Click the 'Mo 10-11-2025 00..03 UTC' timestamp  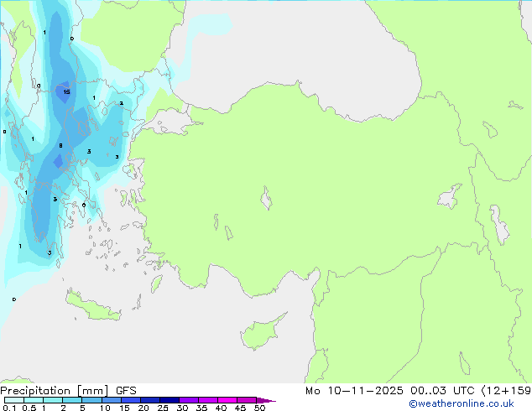tap(389, 391)
